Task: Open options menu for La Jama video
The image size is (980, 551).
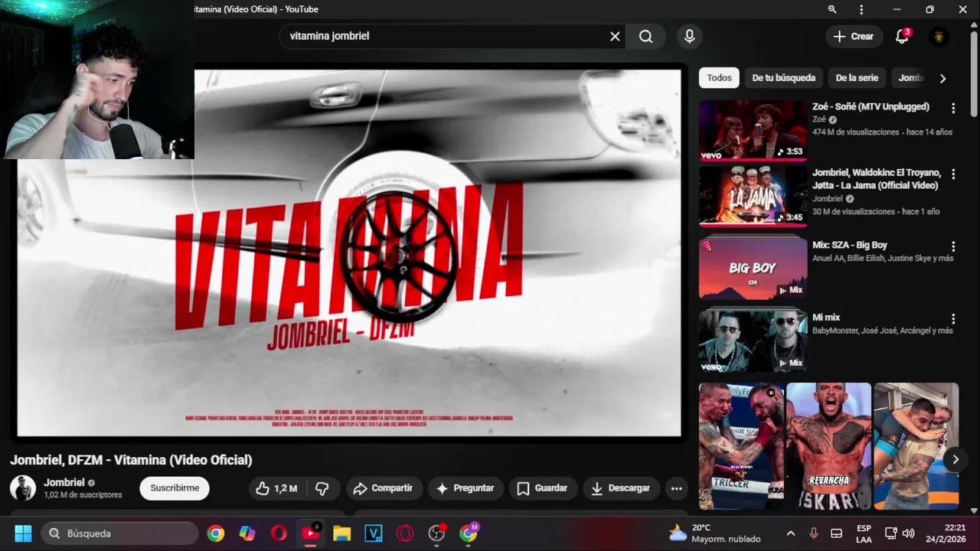Action: [x=953, y=174]
